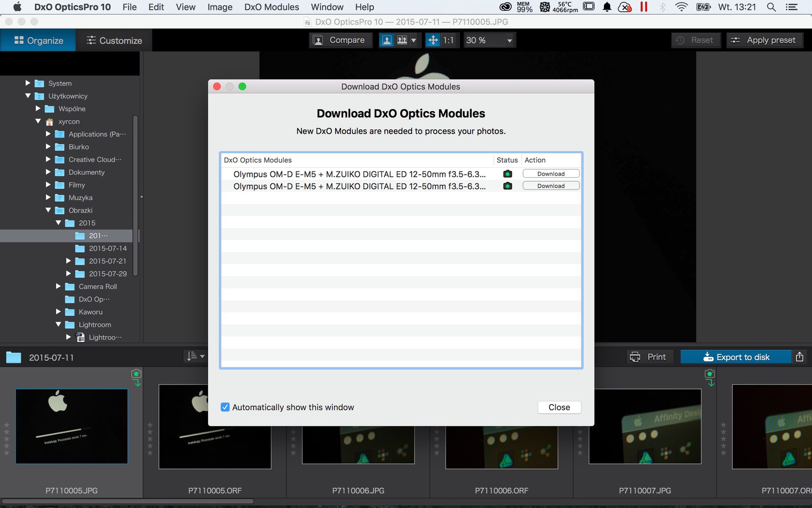812x508 pixels.
Task: Click the star rating on P7110005.JPG thumbnail
Action: (x=7, y=439)
